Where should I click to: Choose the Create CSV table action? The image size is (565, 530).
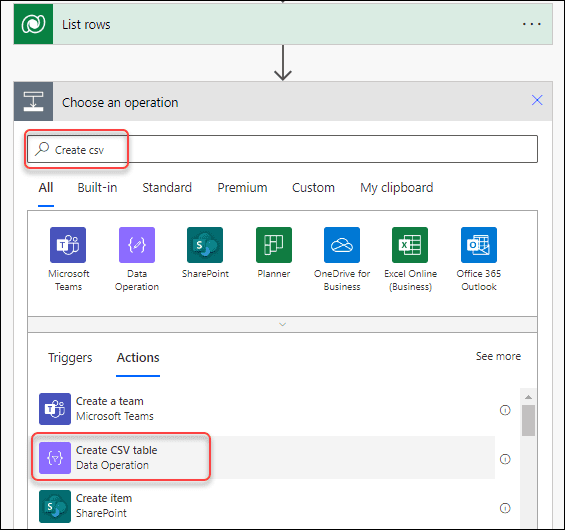[x=267, y=458]
